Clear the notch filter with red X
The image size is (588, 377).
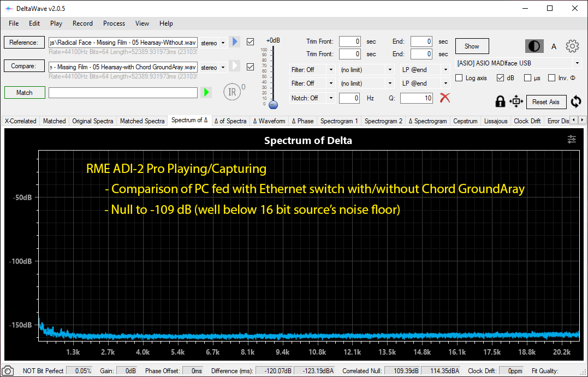(x=445, y=98)
